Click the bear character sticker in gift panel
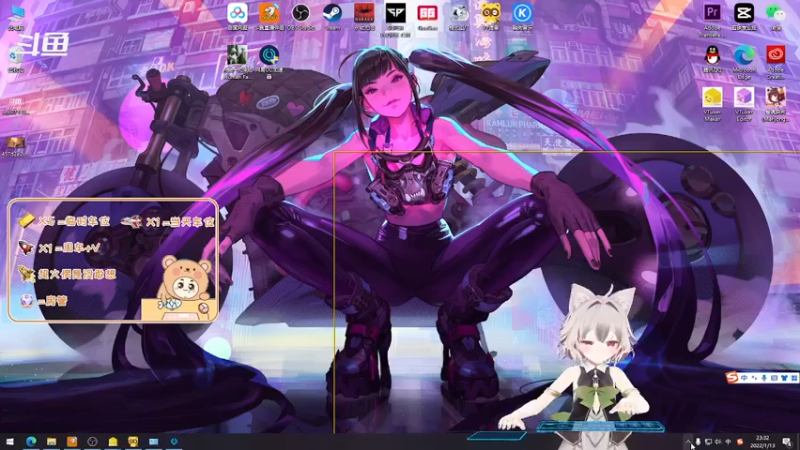Screen dimensions: 800x450 point(184,286)
